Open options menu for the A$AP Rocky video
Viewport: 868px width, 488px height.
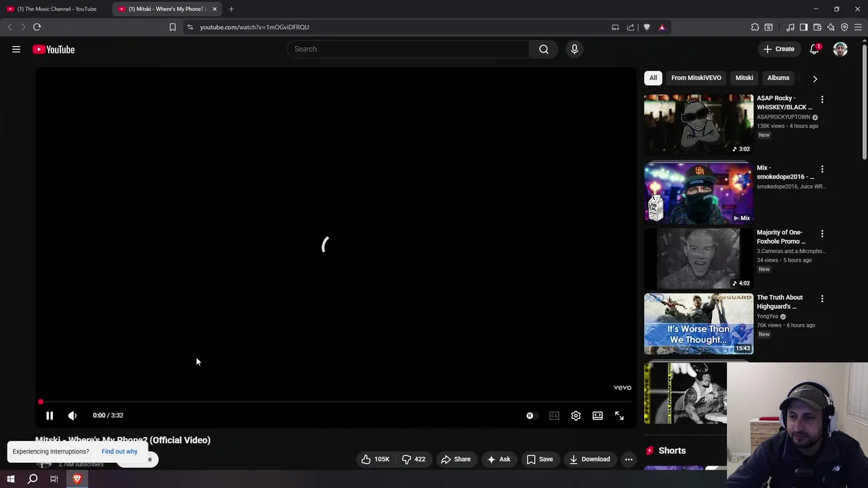click(x=822, y=100)
